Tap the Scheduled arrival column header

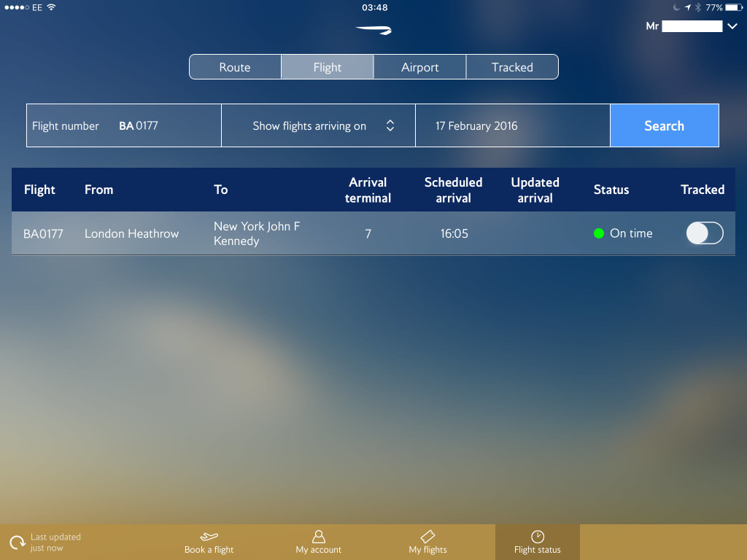pos(454,190)
